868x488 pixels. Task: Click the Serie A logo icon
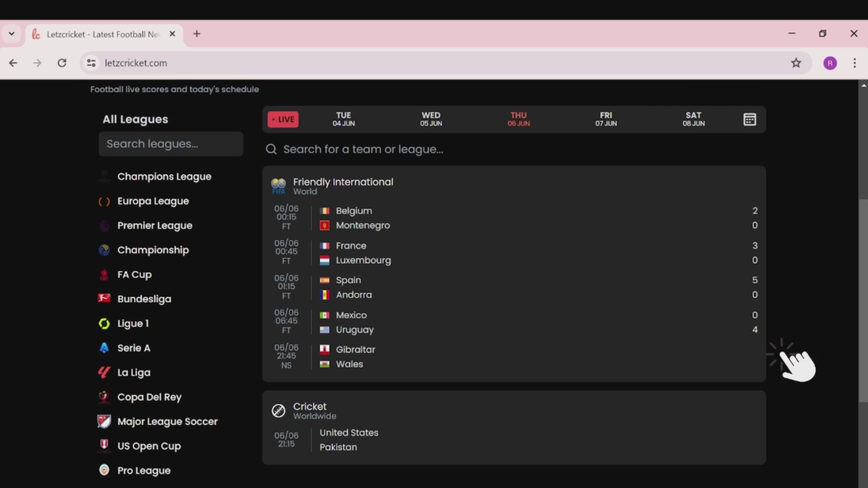[104, 348]
